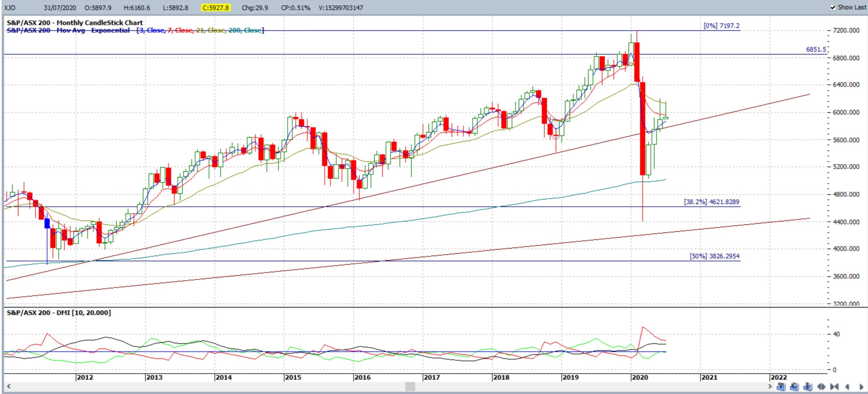This screenshot has width=868, height=394.
Task: Click the 2012 year label on time axis
Action: pyautogui.click(x=85, y=377)
